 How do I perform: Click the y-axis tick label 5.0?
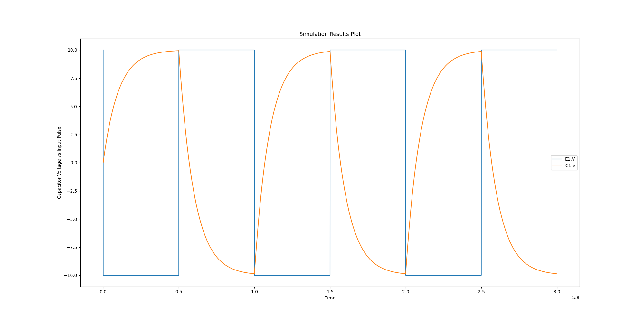point(74,106)
